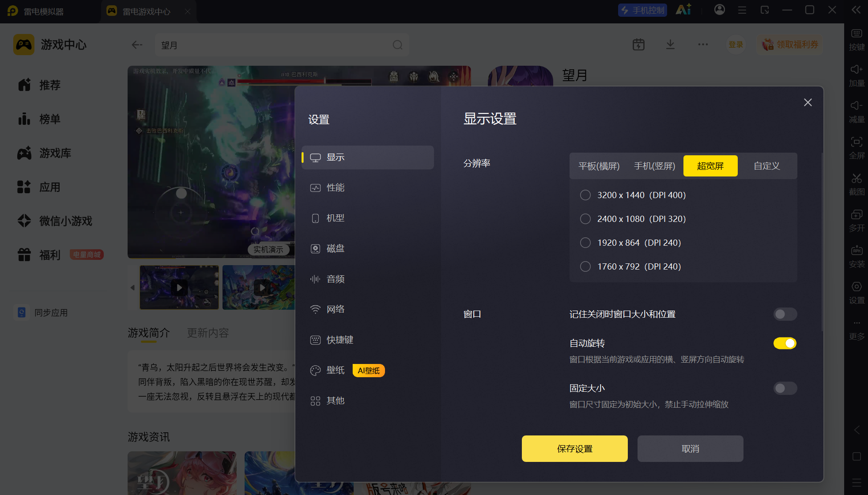Select 快捷键 shortcut keys settings category
Image resolution: width=868 pixels, height=495 pixels.
[368, 340]
